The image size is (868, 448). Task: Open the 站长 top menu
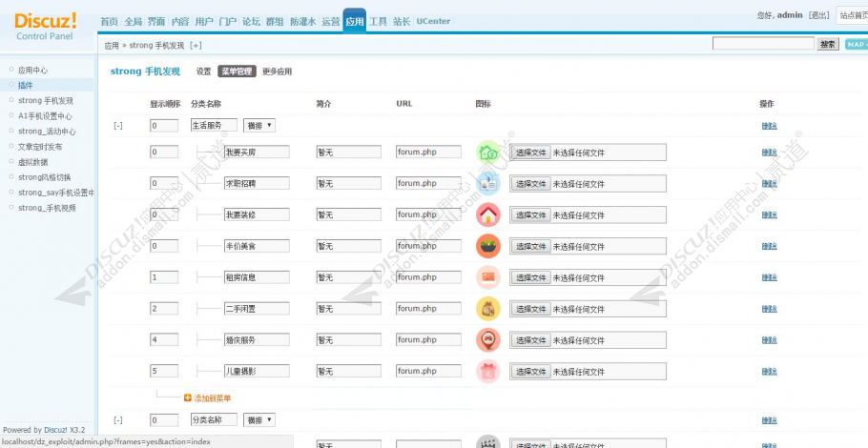click(x=402, y=22)
